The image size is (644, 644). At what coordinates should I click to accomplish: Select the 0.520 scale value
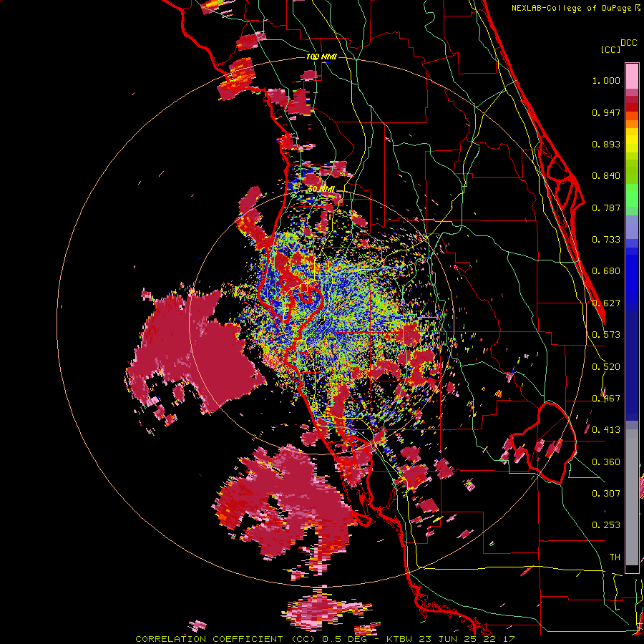click(606, 367)
